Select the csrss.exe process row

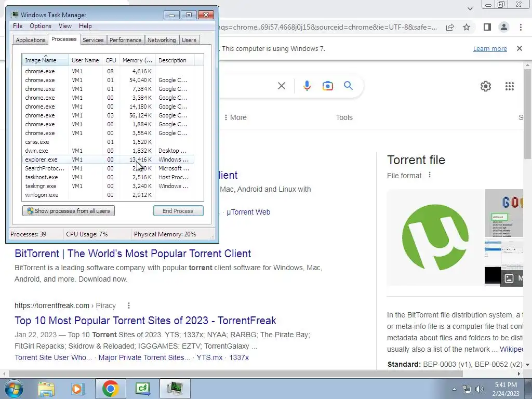tap(108, 142)
